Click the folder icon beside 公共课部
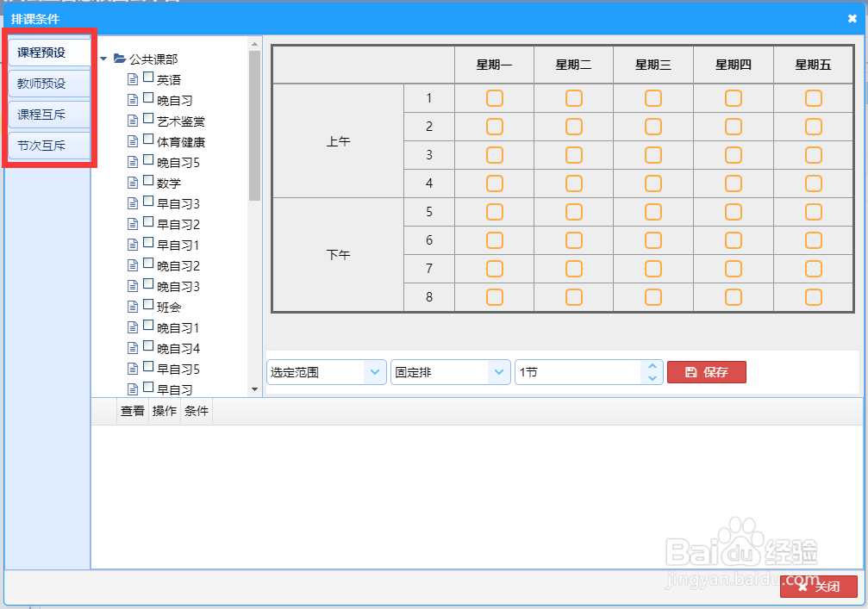 (118, 59)
